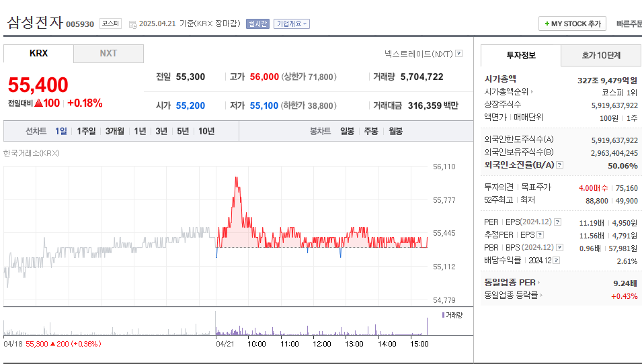Image resolution: width=642 pixels, height=364 pixels.
Task: Click the 한국거래소(KRX) chart label
Action: pos(31,153)
